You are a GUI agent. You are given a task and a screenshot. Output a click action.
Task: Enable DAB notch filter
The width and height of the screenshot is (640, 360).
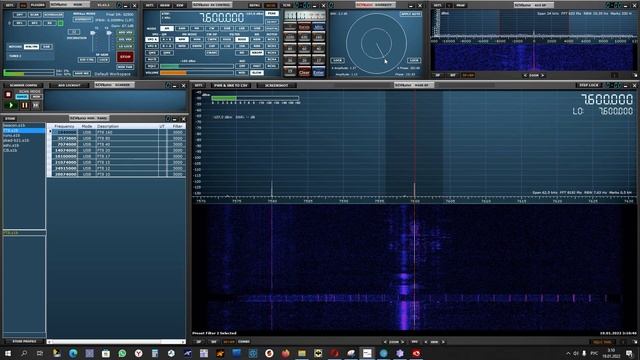coord(46,47)
